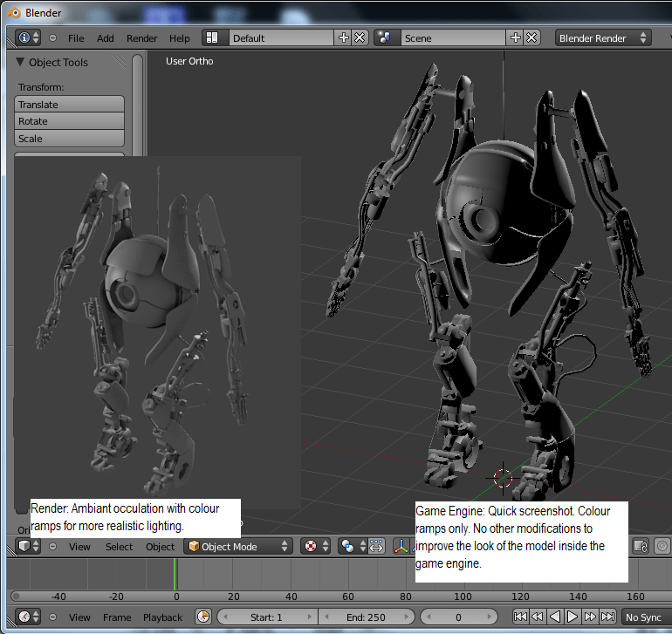Viewport: 672px width, 634px height.
Task: Toggle the preview range clock icon
Action: (x=203, y=617)
